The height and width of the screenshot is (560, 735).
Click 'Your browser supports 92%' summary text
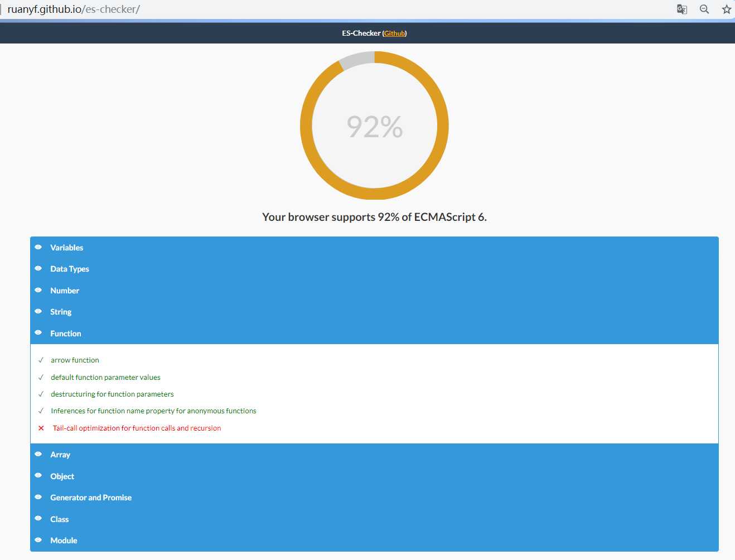tap(374, 217)
